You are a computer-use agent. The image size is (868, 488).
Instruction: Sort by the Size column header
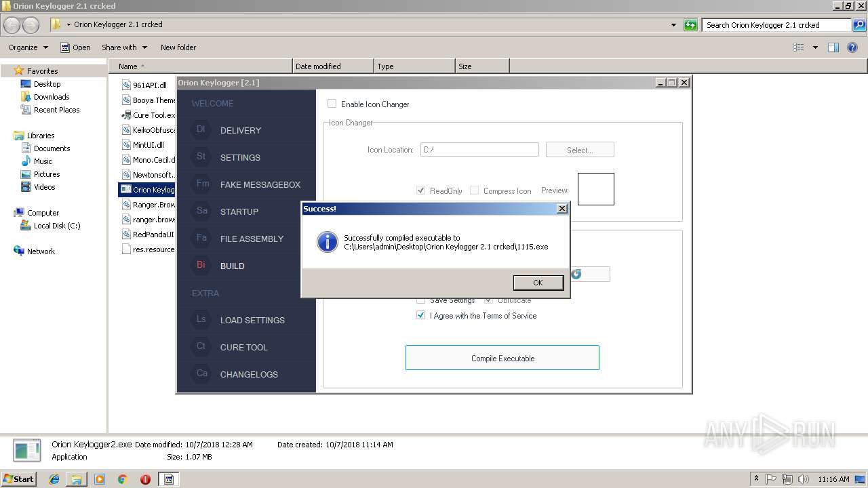pyautogui.click(x=482, y=66)
